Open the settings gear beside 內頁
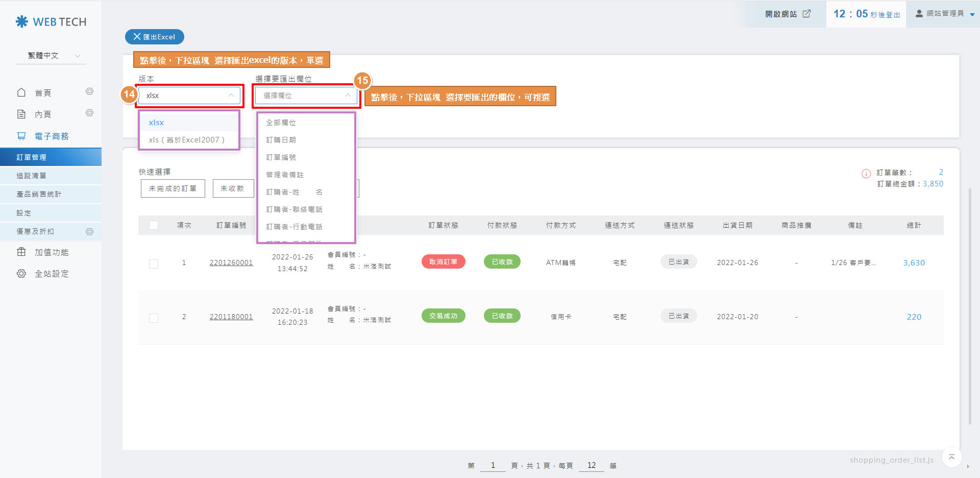This screenshot has width=980, height=478. click(89, 113)
